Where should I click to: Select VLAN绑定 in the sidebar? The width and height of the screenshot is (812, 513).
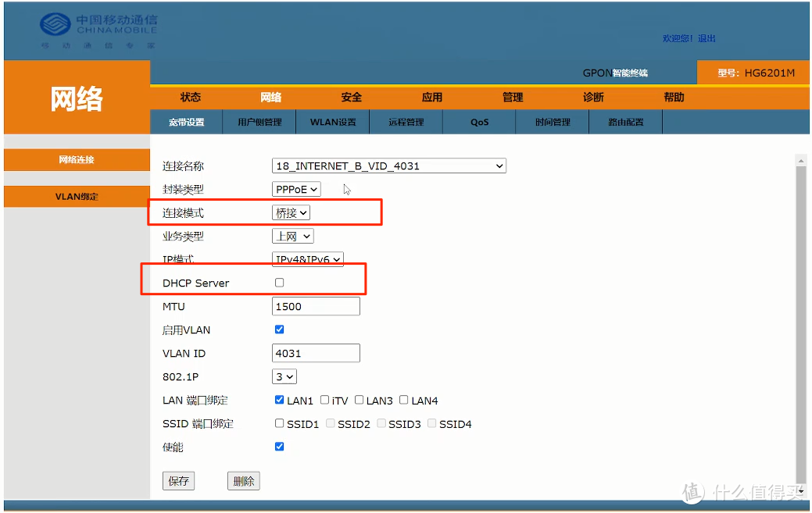pos(76,196)
